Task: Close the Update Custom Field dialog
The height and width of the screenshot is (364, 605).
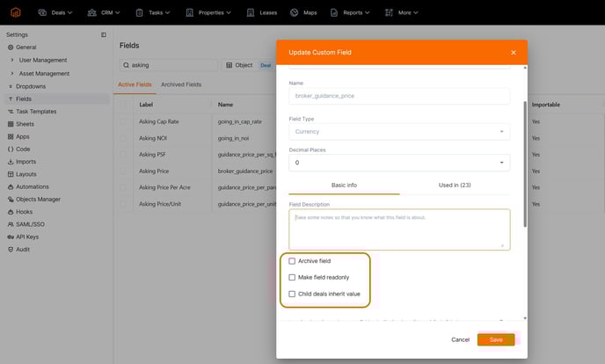Action: 514,53
